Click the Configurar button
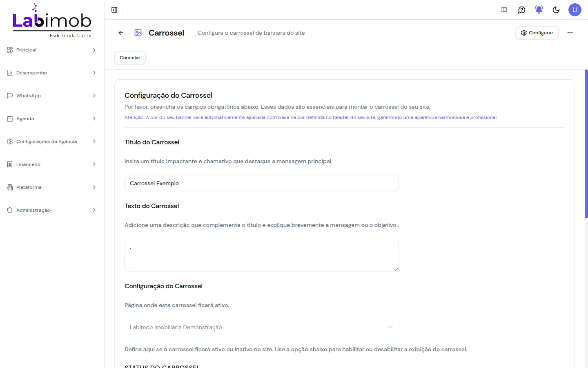This screenshot has height=368, width=588. [537, 33]
